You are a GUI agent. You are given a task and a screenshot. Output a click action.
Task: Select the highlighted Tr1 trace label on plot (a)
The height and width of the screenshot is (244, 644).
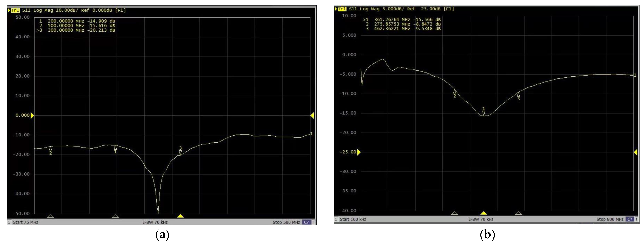click(16, 10)
